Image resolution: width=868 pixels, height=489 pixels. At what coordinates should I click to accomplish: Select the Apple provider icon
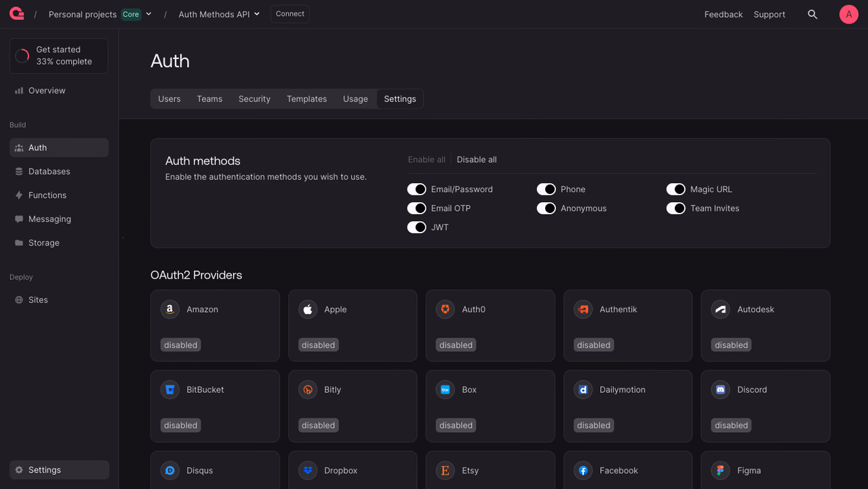pos(307,309)
